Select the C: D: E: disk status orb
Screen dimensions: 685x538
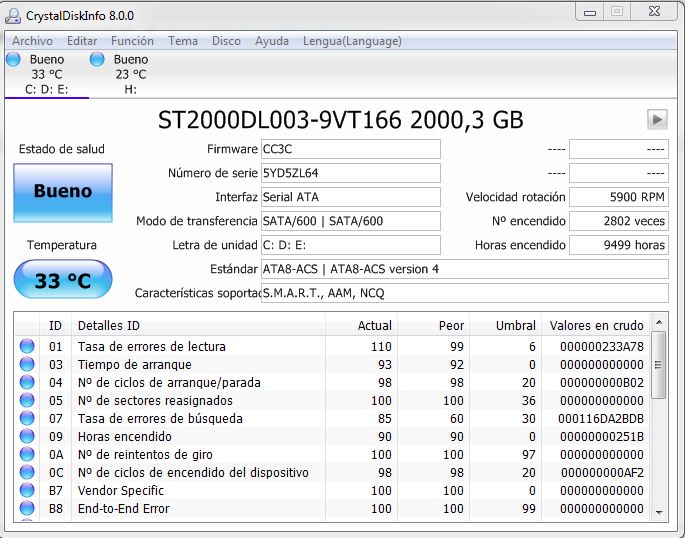[13, 59]
